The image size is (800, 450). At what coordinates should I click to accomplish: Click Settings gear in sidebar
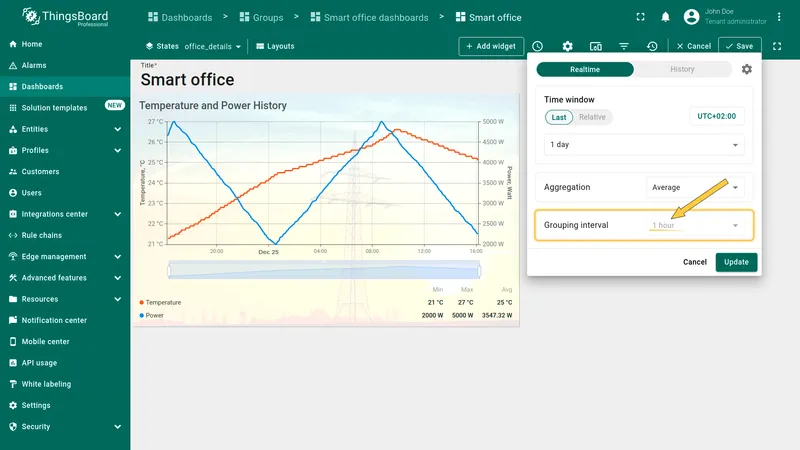click(13, 405)
